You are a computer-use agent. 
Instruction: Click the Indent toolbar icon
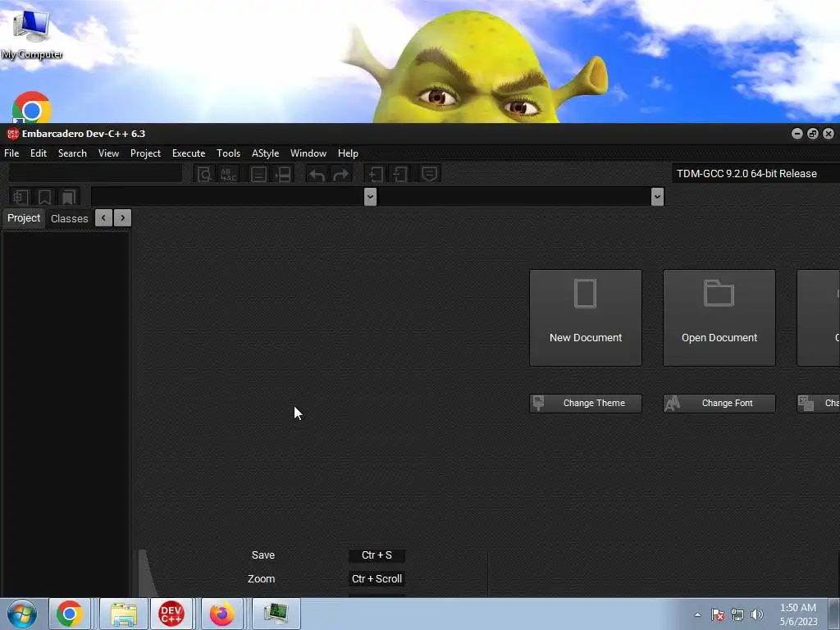click(376, 174)
